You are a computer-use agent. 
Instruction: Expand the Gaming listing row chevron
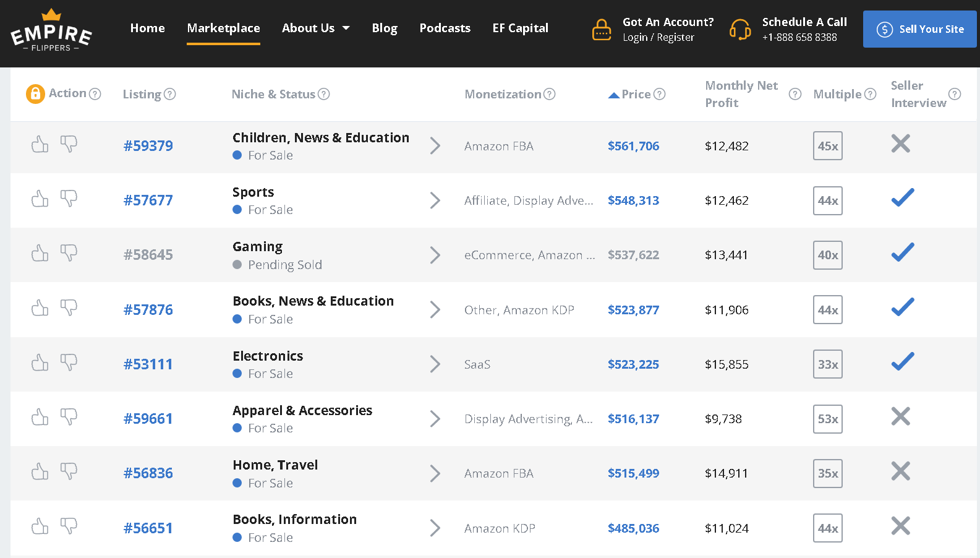point(435,255)
